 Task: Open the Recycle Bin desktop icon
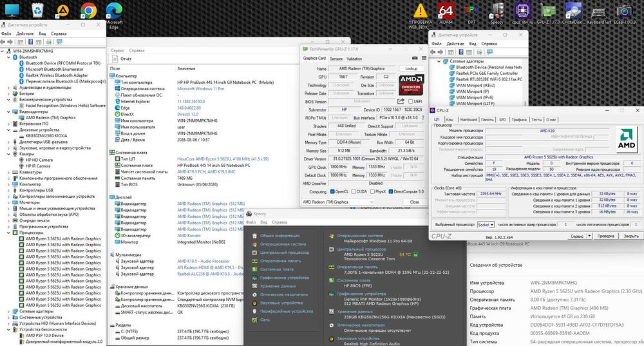point(37,10)
